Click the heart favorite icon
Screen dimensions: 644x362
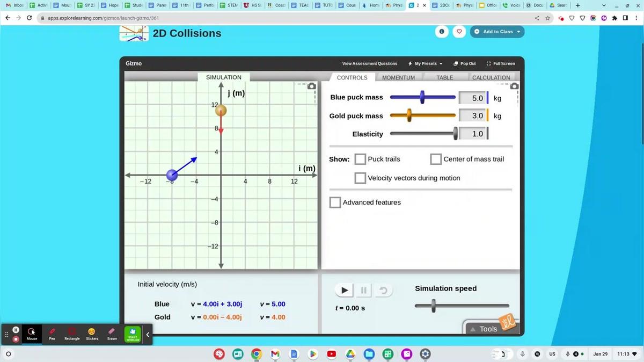(459, 32)
